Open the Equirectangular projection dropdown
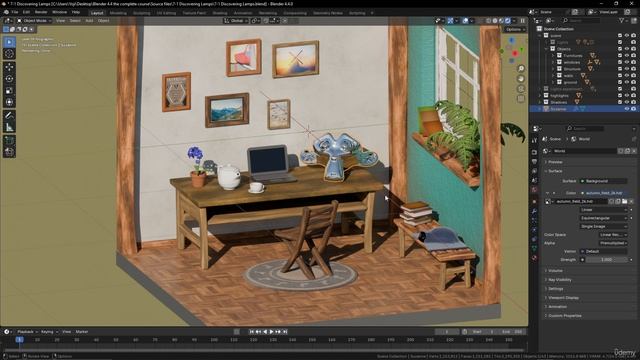640x360 pixels. [x=604, y=218]
